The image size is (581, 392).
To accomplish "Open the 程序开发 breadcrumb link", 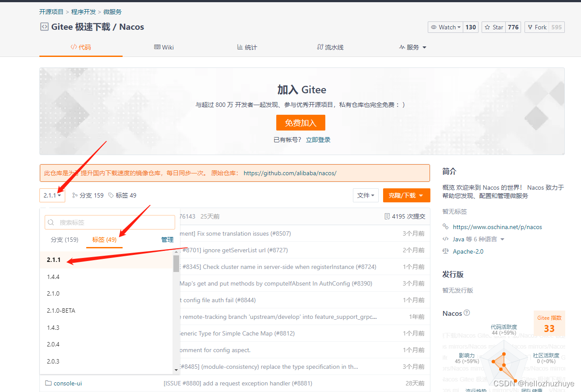I will pyautogui.click(x=84, y=12).
